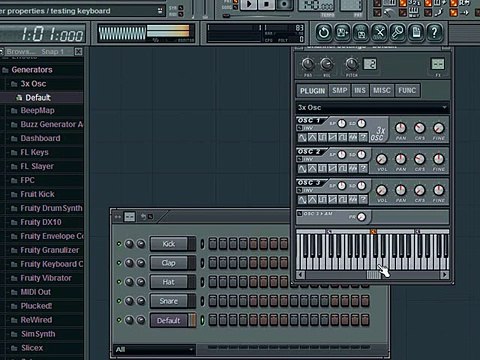480x360 pixels.
Task: Expand the Generators folder in browser
Action: coord(27,70)
